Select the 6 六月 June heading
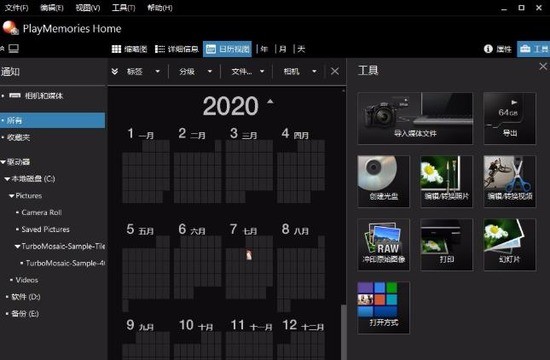This screenshot has height=360, width=550. click(x=192, y=229)
